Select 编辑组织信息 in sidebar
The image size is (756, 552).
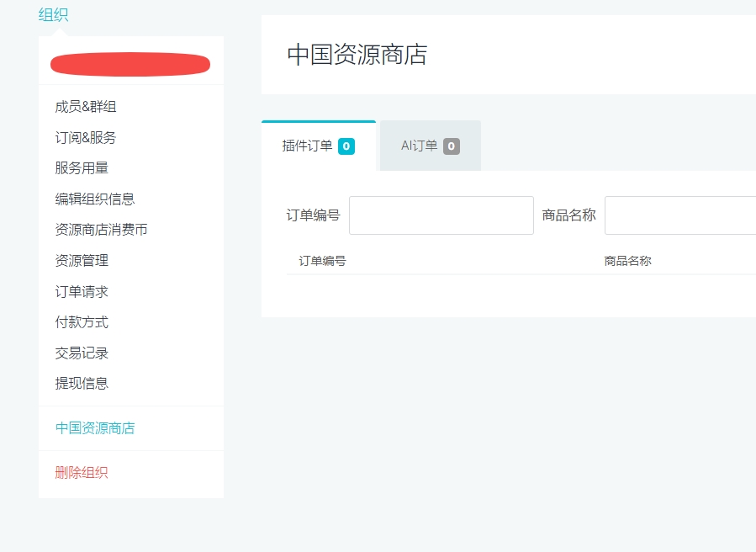[95, 199]
